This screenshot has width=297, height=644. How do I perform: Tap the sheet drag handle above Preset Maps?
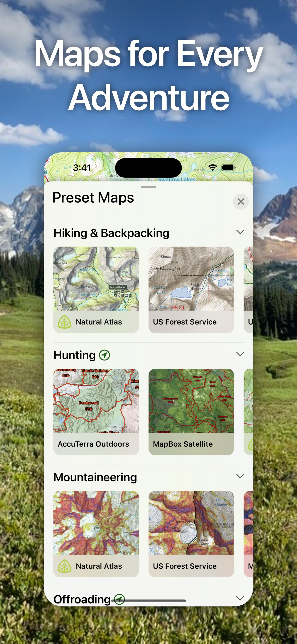point(148,187)
